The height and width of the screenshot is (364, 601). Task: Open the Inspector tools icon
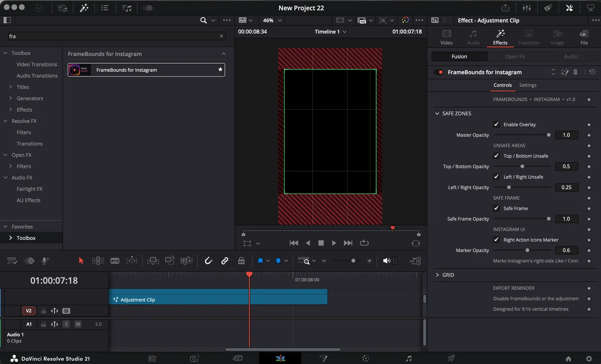pyautogui.click(x=569, y=8)
